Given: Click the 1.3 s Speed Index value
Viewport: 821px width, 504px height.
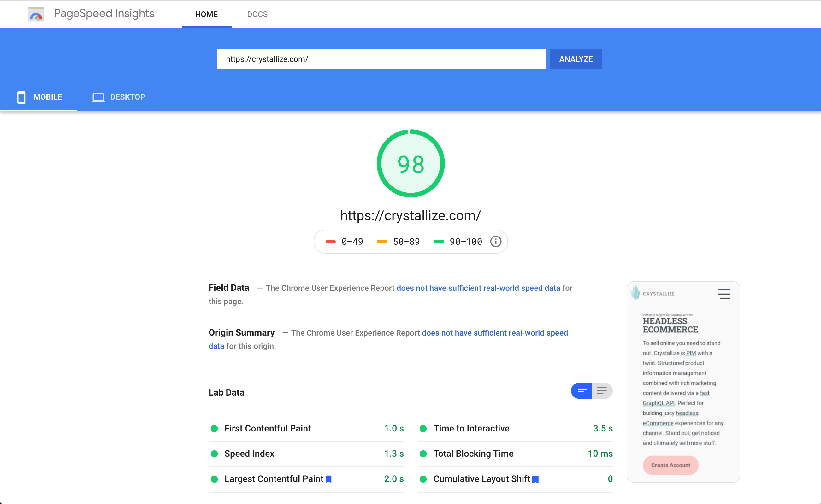Looking at the screenshot, I should [394, 454].
